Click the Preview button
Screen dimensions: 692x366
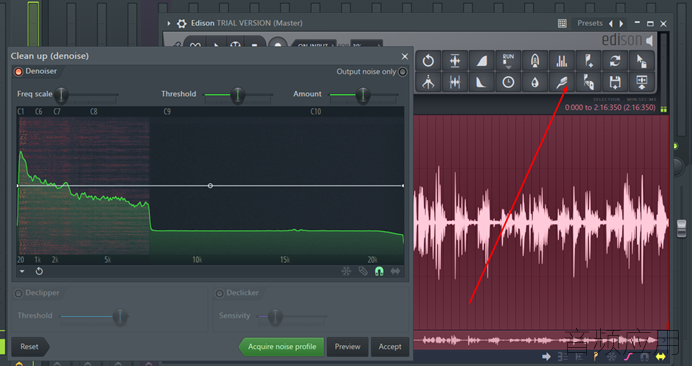(347, 347)
